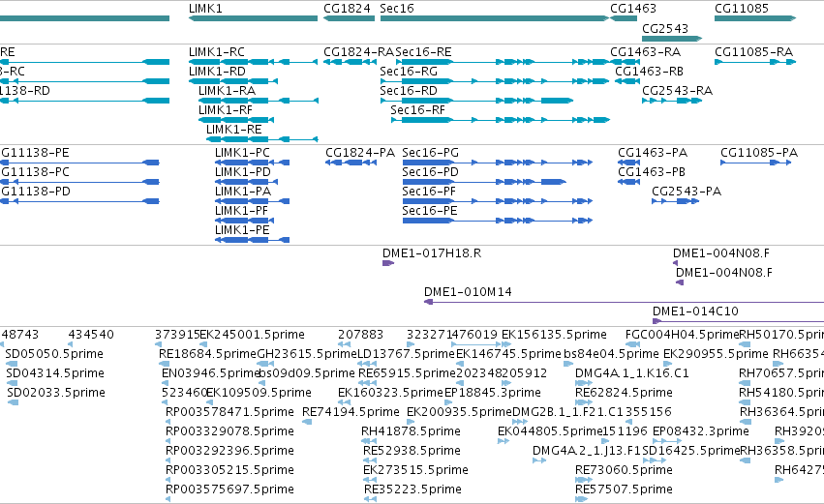Click the Sec16-PG protein feature

click(498, 163)
